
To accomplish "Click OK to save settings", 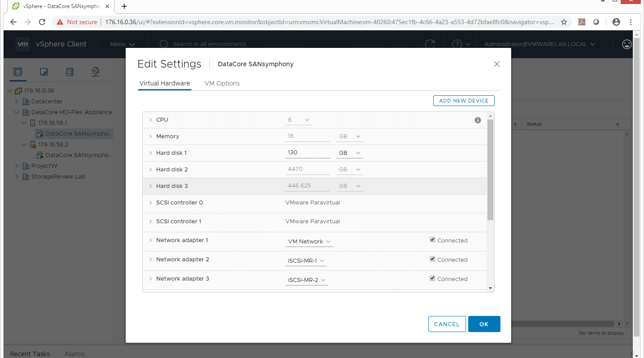I will point(484,324).
